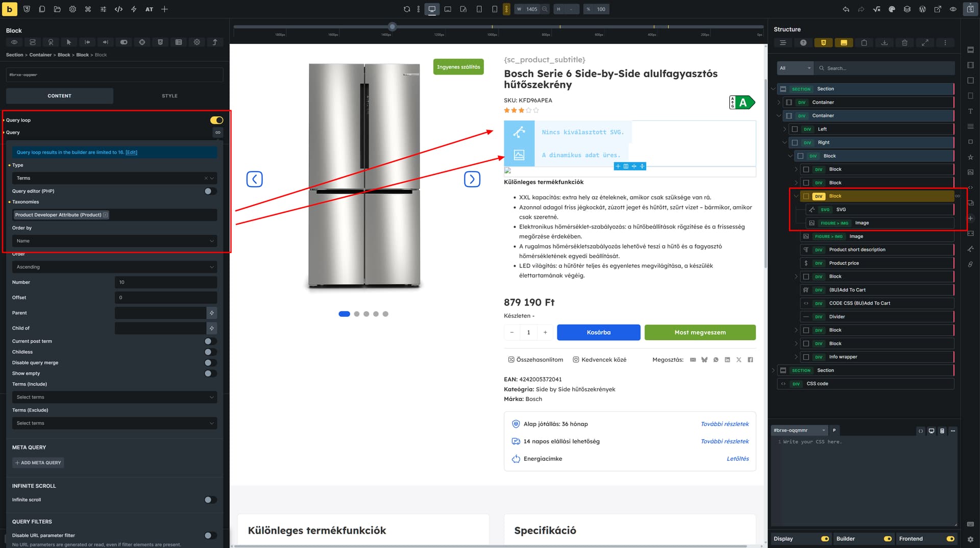
Task: Open Terms (Include) Select terms dropdown
Action: [114, 397]
